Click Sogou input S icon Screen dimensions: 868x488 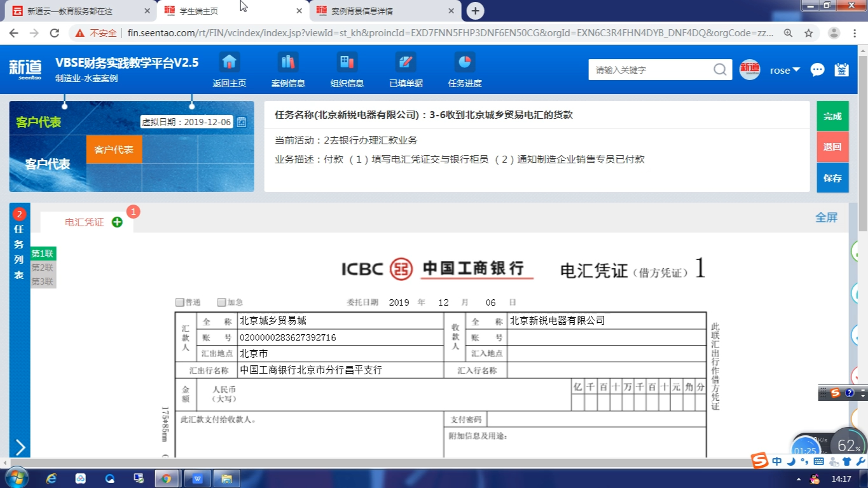(x=760, y=461)
